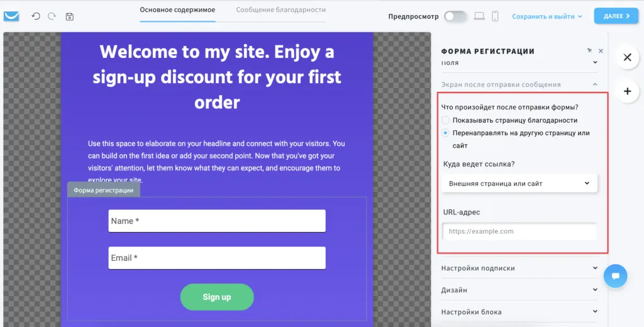Switch to mobile preview icon
Viewport: 644px width, 327px height.
495,16
